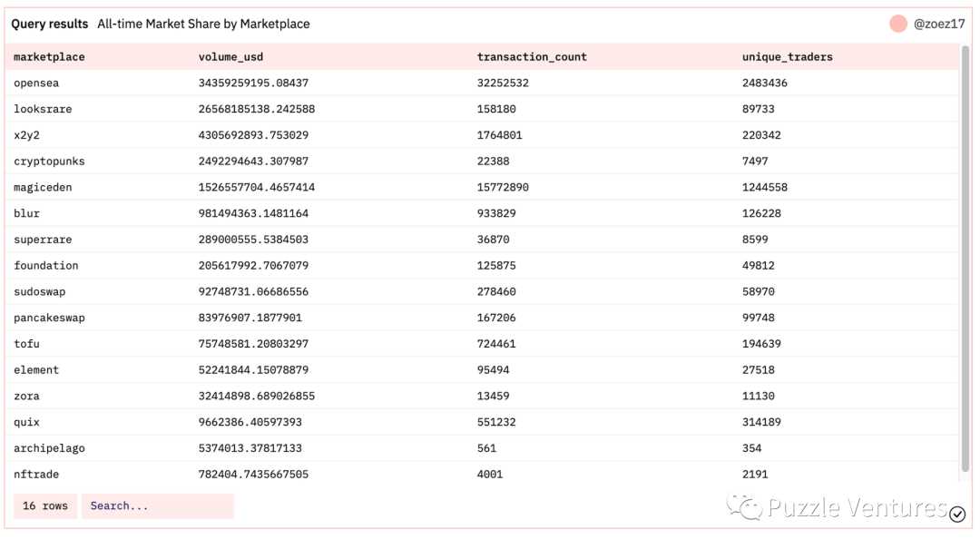Click the @zoez17 user avatar
The image size is (980, 549).
coord(898,25)
